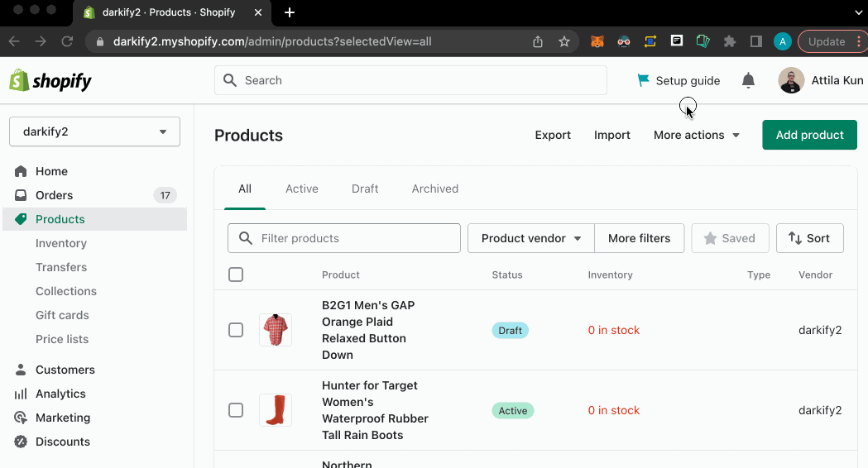This screenshot has height=468, width=868.
Task: Click the notifications bell icon
Action: (x=748, y=80)
